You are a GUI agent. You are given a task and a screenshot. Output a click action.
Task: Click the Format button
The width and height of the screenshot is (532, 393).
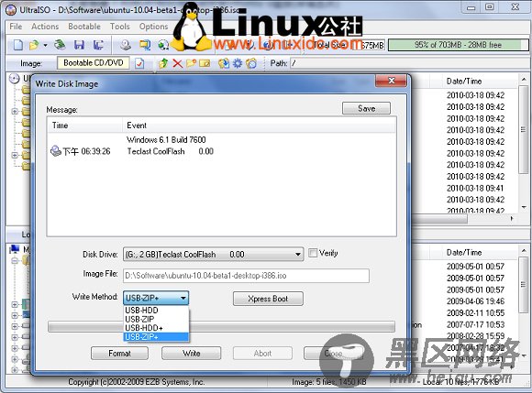119,354
